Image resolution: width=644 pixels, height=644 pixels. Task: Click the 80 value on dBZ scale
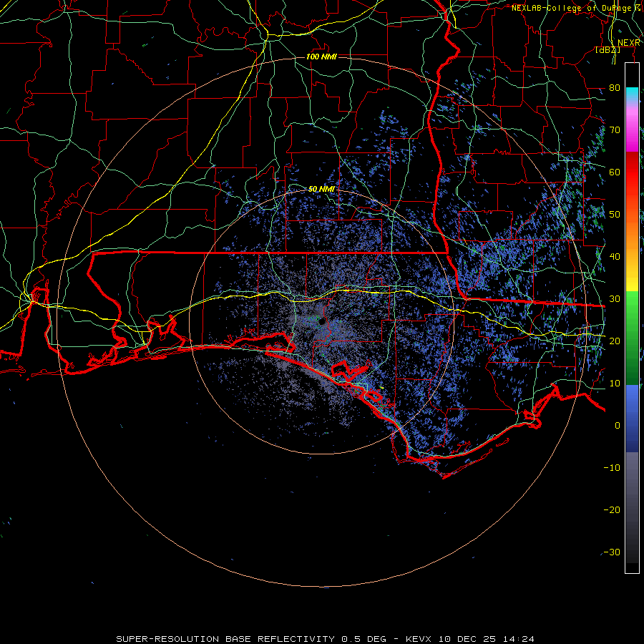tap(615, 87)
